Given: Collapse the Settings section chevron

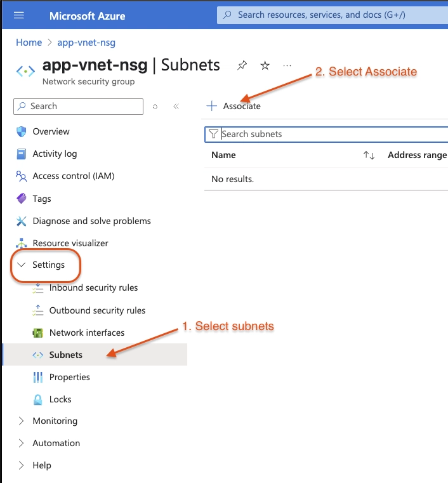Looking at the screenshot, I should 21,265.
